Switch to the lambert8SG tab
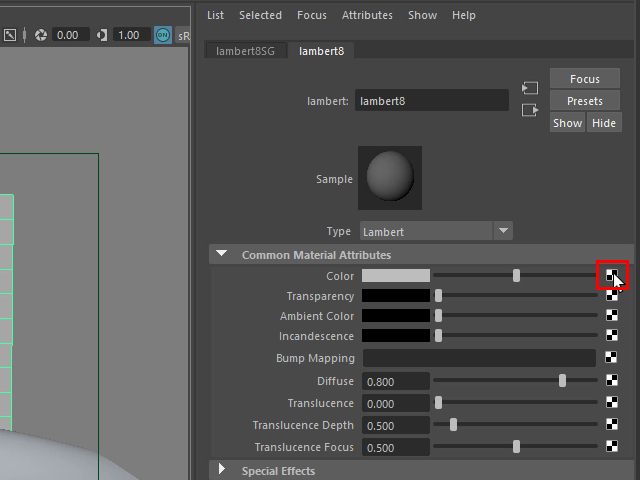The width and height of the screenshot is (640, 480). click(x=245, y=50)
